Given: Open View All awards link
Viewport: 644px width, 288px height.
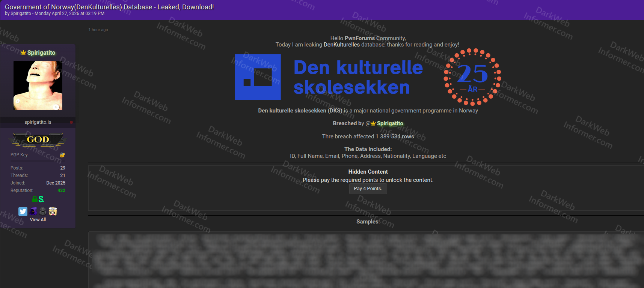Looking at the screenshot, I should [38, 220].
